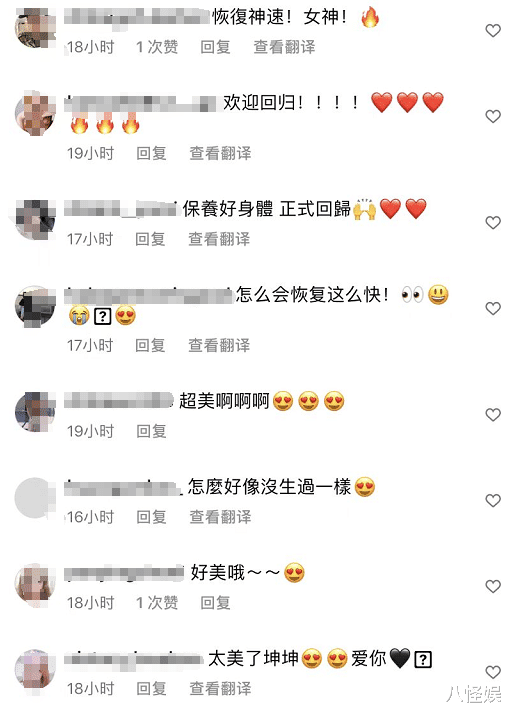Like the 恢復神速 女神 comment with heart
This screenshot has height=715, width=511.
click(x=493, y=31)
